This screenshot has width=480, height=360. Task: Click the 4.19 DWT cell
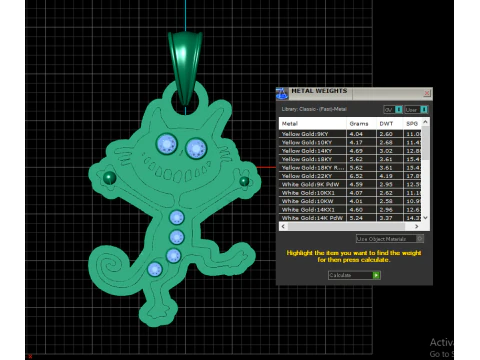click(x=389, y=176)
